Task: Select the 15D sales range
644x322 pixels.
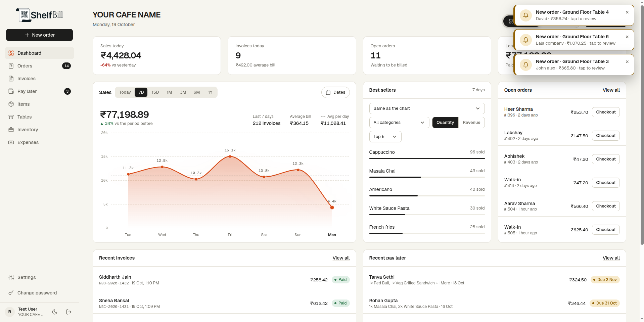Action: (x=155, y=92)
